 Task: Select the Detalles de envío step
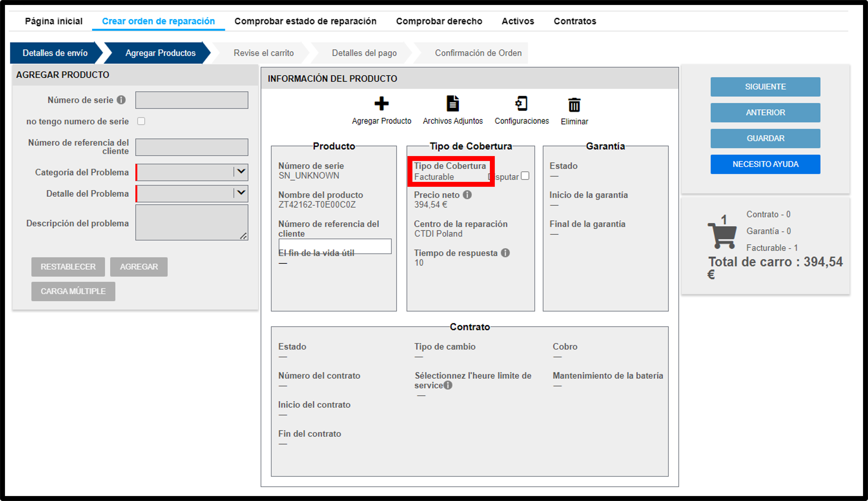[x=55, y=53]
